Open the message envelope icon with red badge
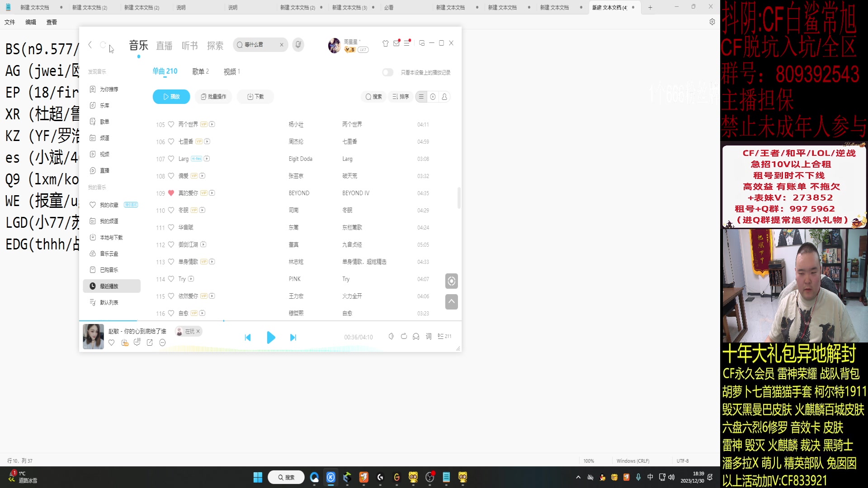 click(396, 43)
